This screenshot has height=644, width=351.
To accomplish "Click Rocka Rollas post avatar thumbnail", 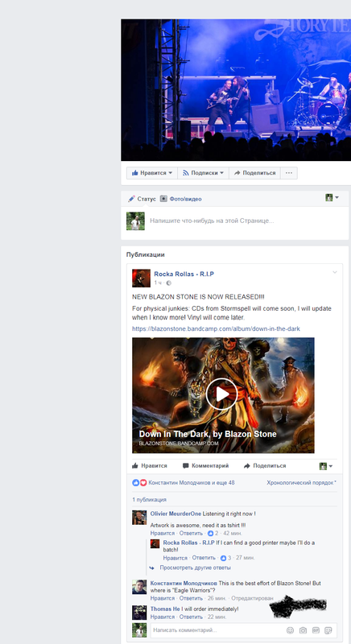I will 141,278.
